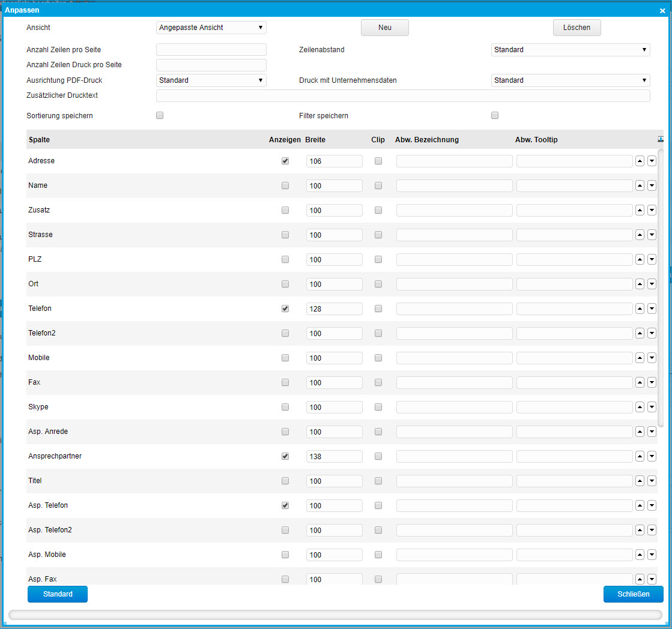
Task: Move Name row up arrow
Action: (x=640, y=185)
